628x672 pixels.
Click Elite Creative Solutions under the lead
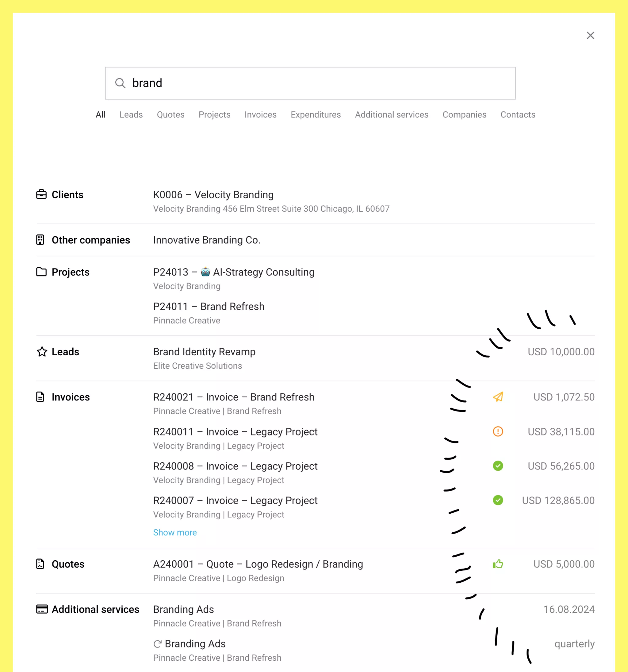pyautogui.click(x=197, y=366)
